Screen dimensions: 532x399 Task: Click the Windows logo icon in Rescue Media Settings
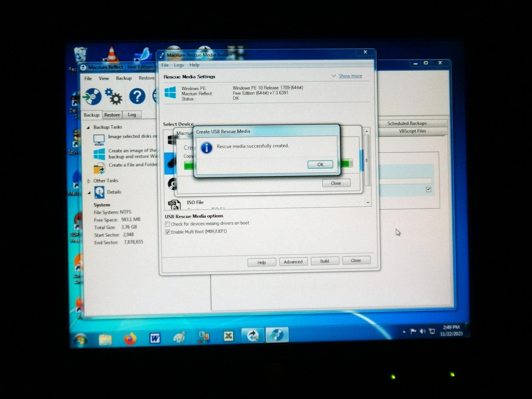point(170,92)
